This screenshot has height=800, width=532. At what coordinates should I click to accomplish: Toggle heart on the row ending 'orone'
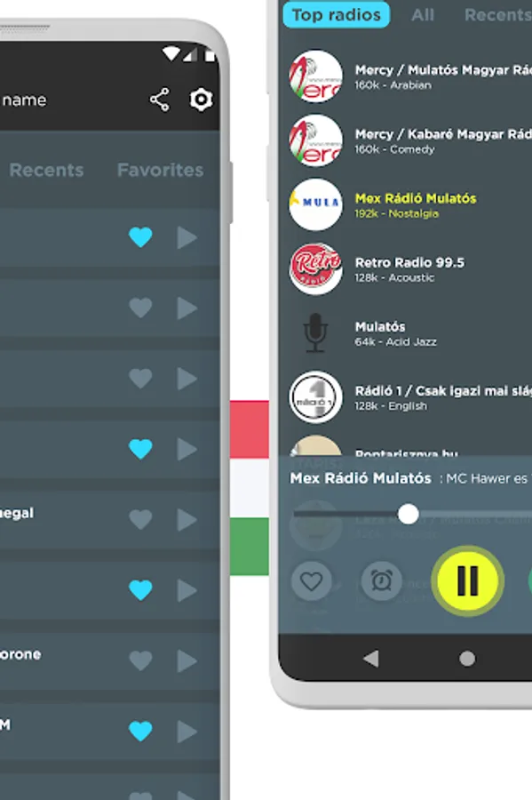pyautogui.click(x=140, y=660)
